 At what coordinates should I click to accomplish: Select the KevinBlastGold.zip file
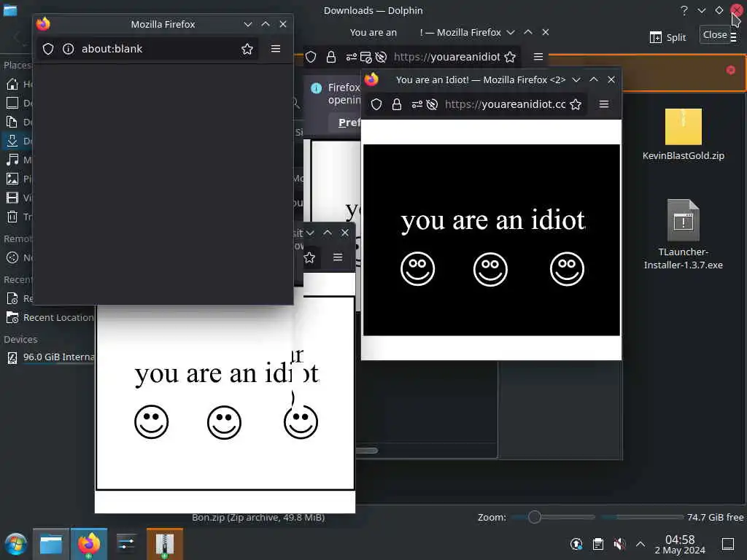[683, 135]
